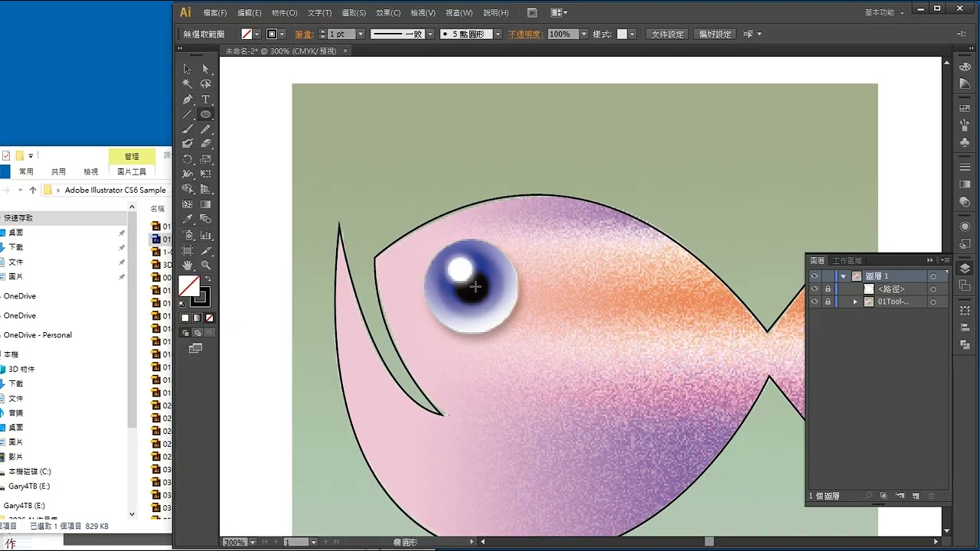Open the Layers panel icon in dock
The width and height of the screenshot is (980, 551).
965,268
